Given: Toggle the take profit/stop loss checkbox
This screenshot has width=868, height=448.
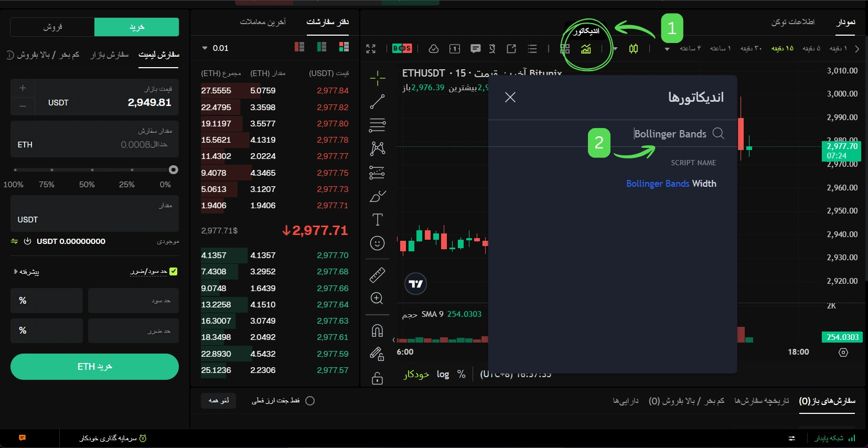Looking at the screenshot, I should (174, 271).
